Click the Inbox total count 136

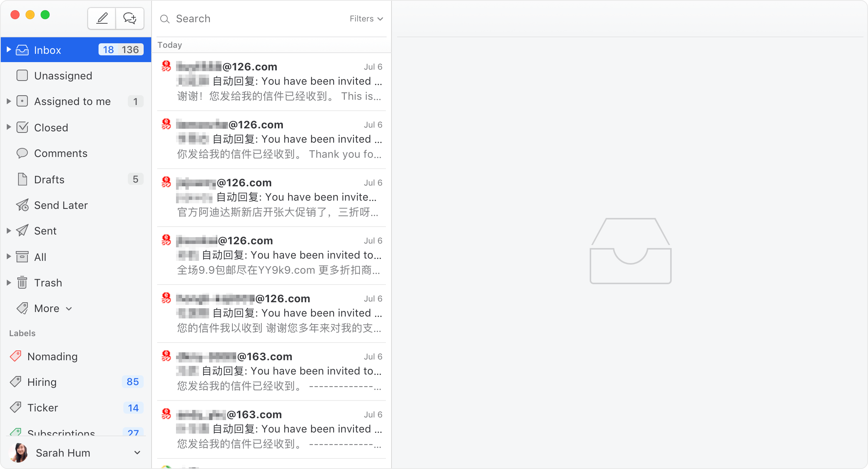pyautogui.click(x=130, y=50)
